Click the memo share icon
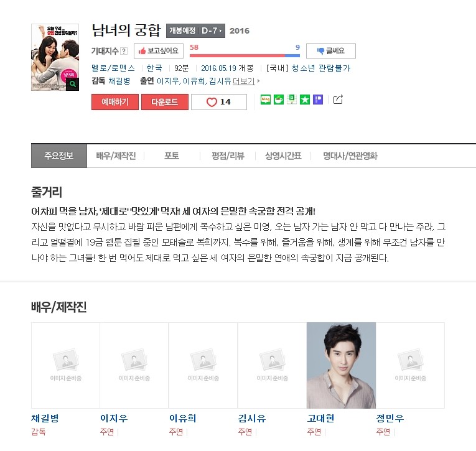 (292, 100)
